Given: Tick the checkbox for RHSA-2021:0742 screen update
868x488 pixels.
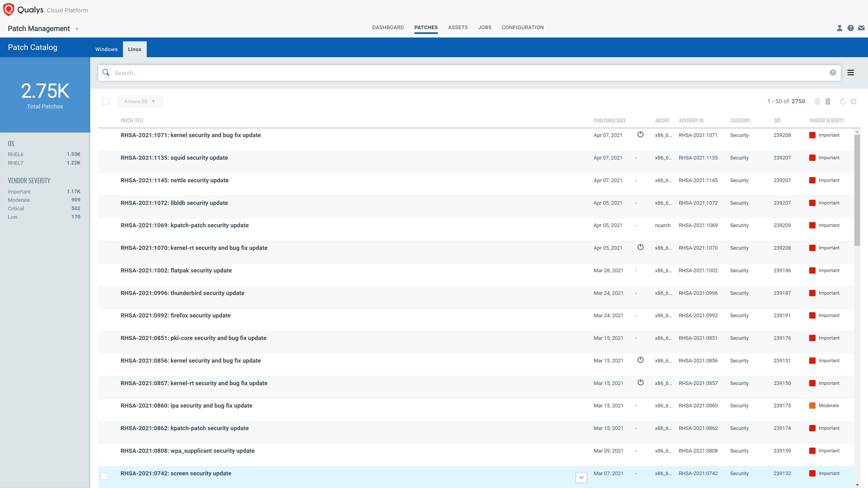Looking at the screenshot, I should 104,476.
